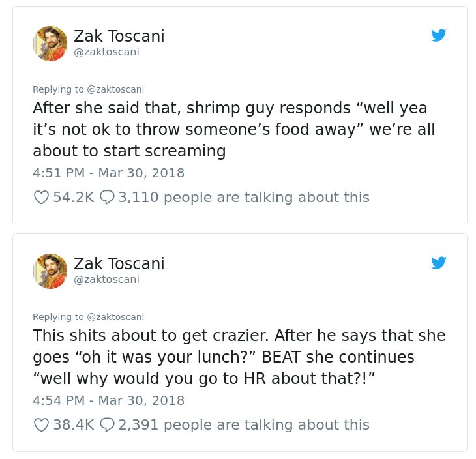Screen dimensions: 476x459
Task: Open the 4:54 PM - Mar 30, 2018 timestamp
Action: (109, 400)
